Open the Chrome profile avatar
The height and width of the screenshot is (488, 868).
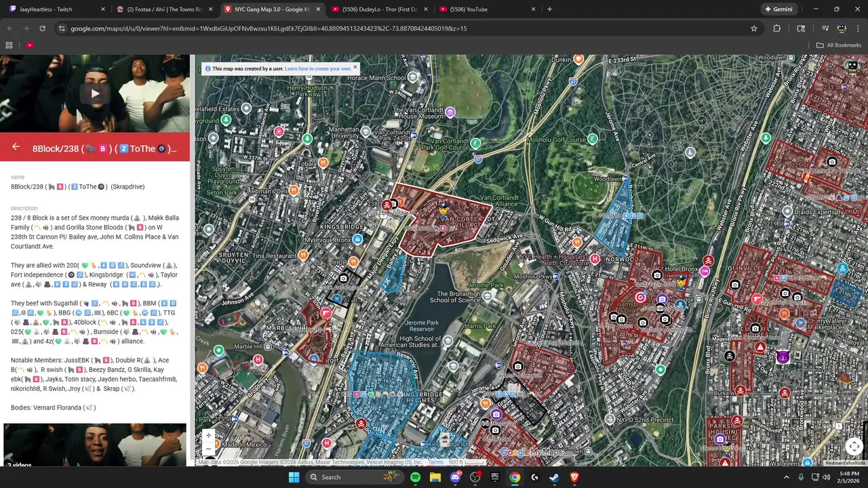click(842, 28)
